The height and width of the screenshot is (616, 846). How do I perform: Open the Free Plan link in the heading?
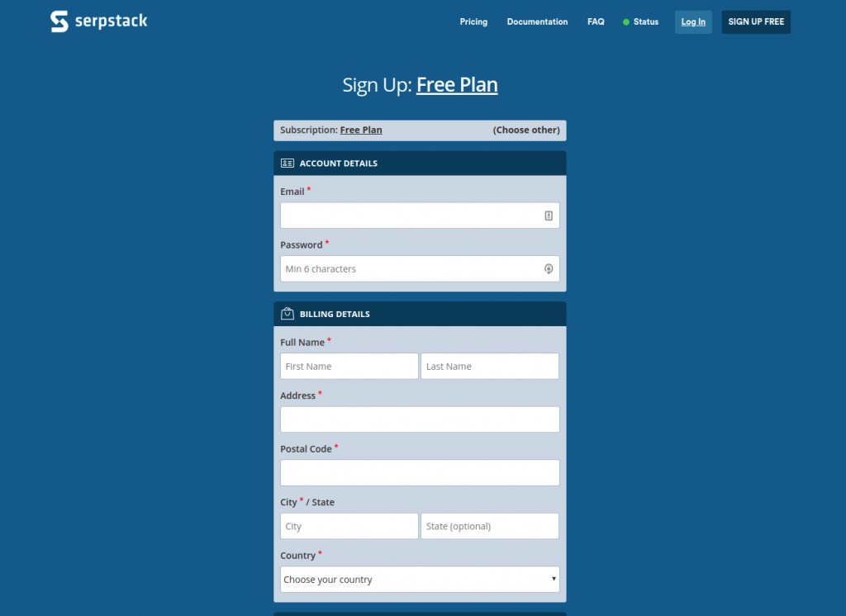coord(457,84)
